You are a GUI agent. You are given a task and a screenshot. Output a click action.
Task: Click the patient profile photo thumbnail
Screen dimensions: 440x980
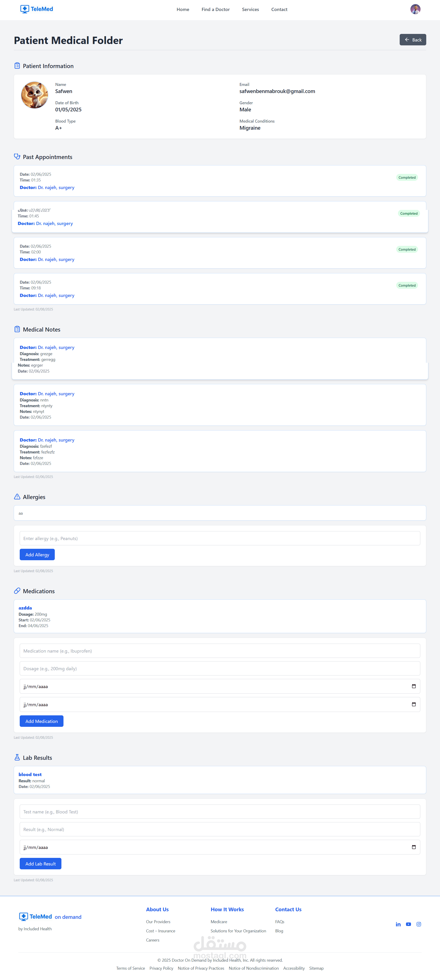point(35,95)
